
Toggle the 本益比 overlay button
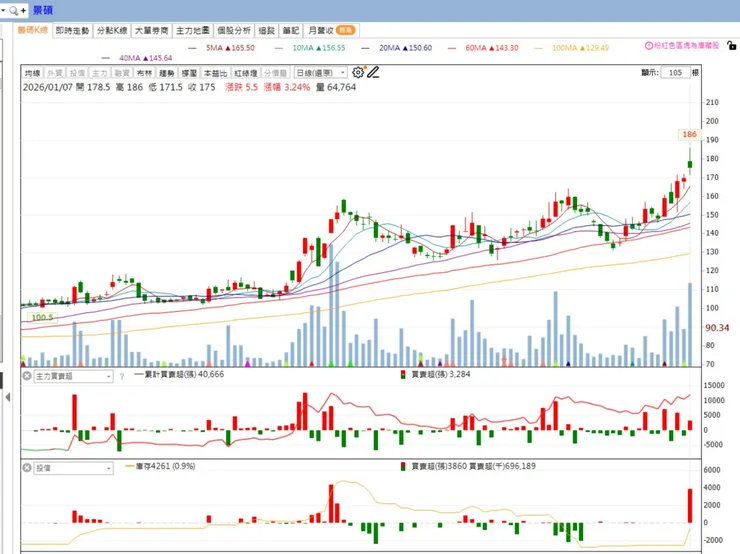(215, 73)
